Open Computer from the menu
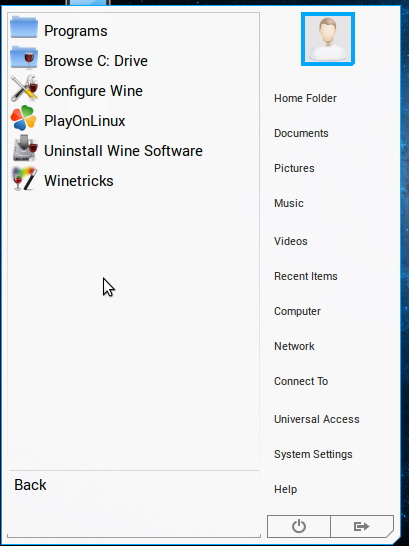This screenshot has height=546, width=409. [297, 311]
